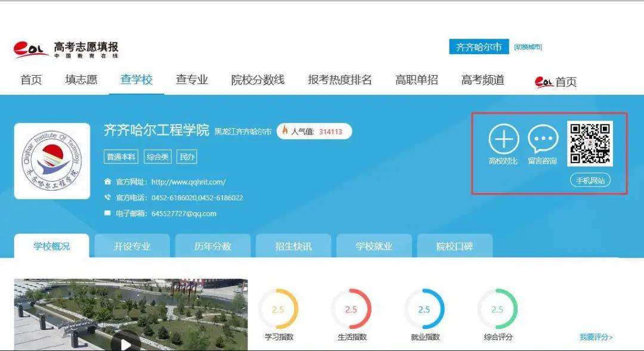
Task: Click the 齐齐哈尔市 city button
Action: (479, 47)
